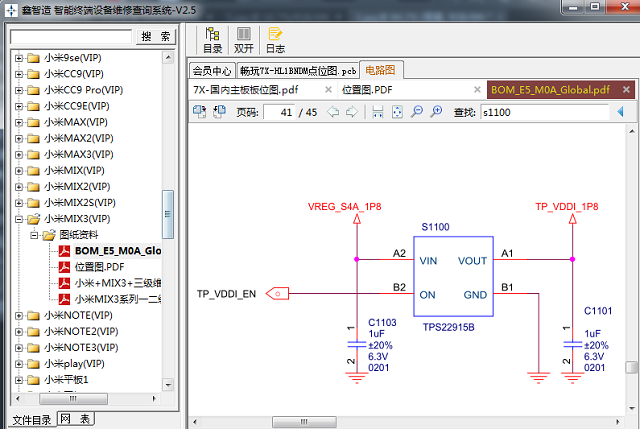Screen dimensions: 640x429
Task: Find previous match blue arrow
Action: click(620, 111)
